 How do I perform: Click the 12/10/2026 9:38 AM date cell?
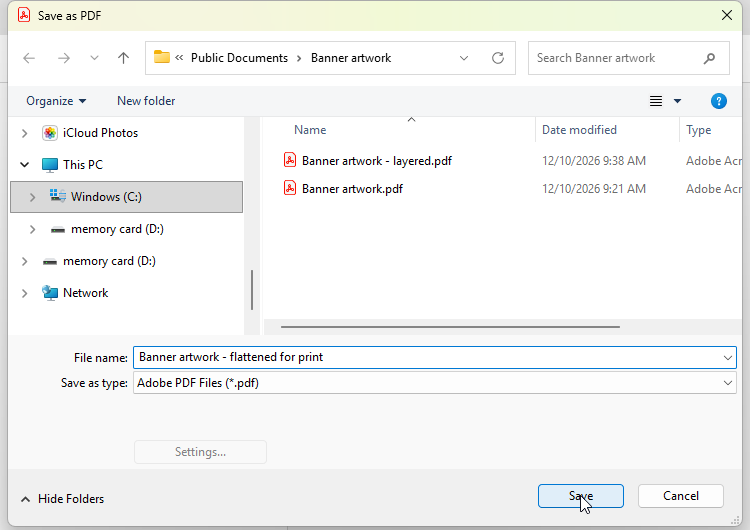tap(594, 161)
